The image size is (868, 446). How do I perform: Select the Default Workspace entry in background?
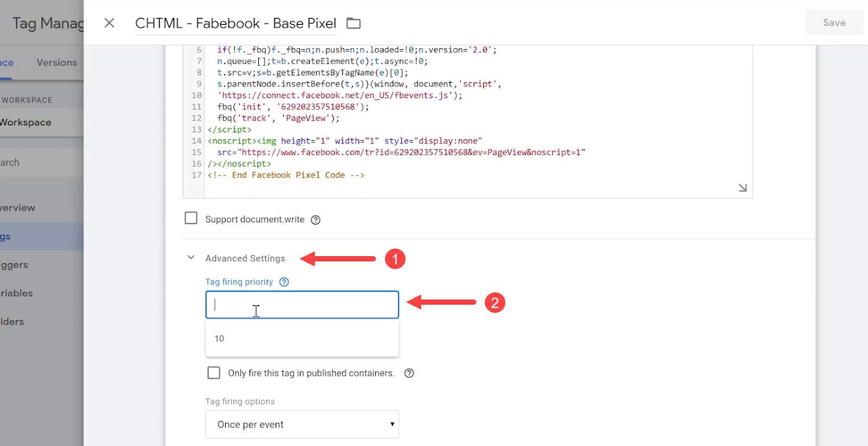[x=42, y=122]
